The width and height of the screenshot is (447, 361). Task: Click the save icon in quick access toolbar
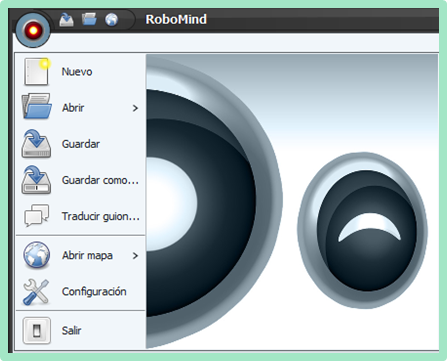(x=67, y=20)
